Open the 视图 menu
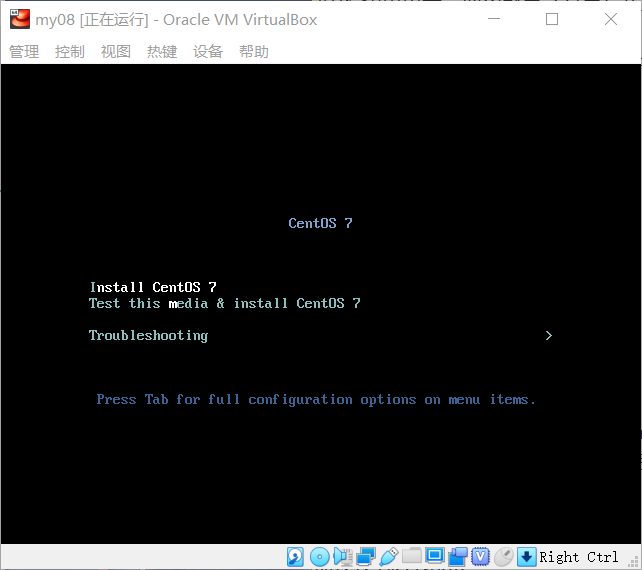 (x=116, y=52)
